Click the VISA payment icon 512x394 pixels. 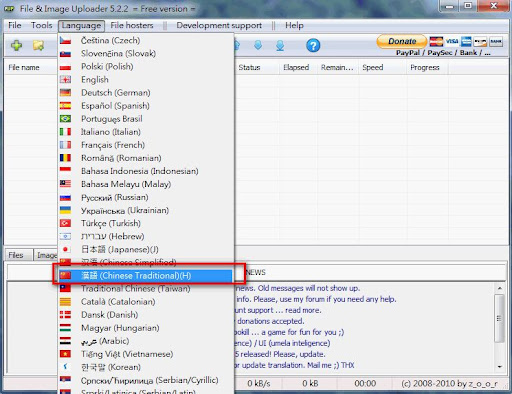pyautogui.click(x=452, y=41)
